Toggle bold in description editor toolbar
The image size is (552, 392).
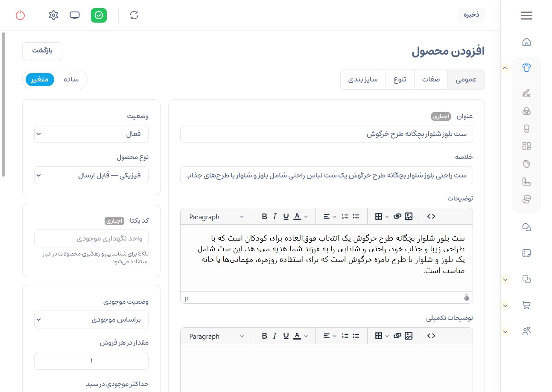[264, 217]
